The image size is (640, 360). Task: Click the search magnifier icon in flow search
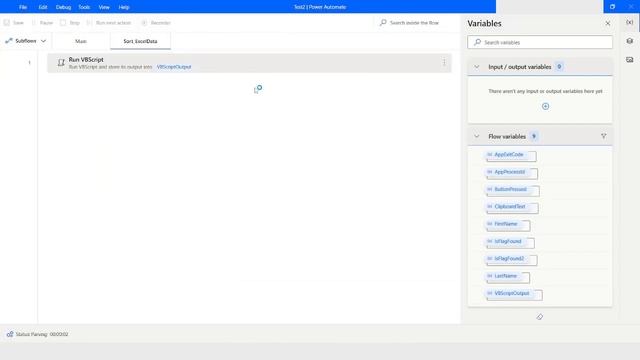(x=383, y=22)
